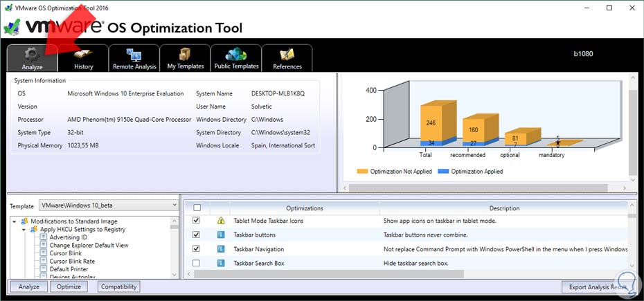Click the Compatibility button
This screenshot has height=301, width=644.
[x=118, y=286]
